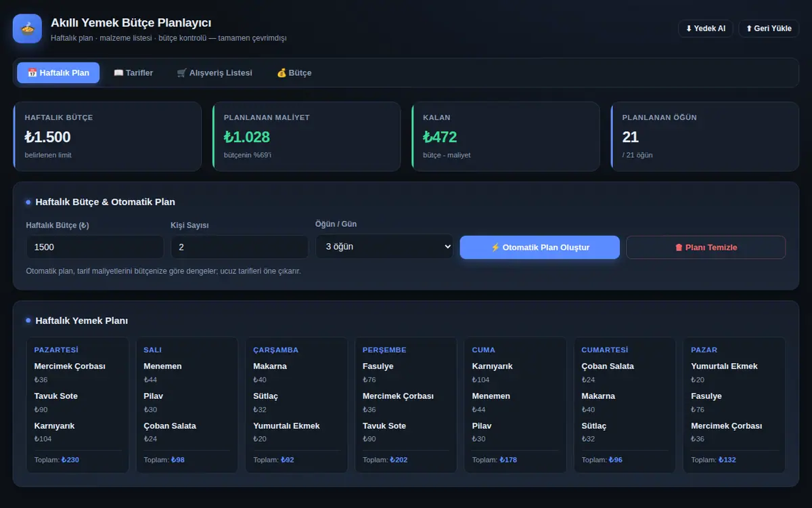Switch to the Tarifler tab

[133, 72]
